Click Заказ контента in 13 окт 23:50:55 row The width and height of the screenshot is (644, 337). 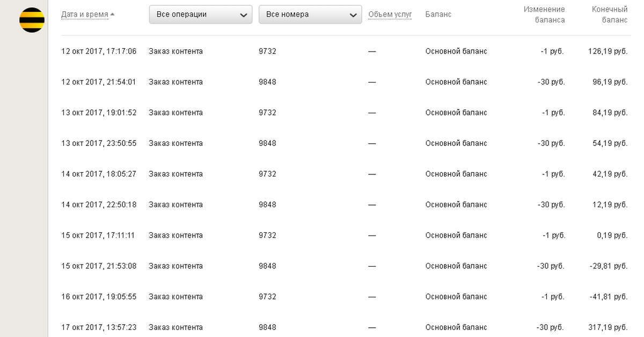click(x=175, y=143)
